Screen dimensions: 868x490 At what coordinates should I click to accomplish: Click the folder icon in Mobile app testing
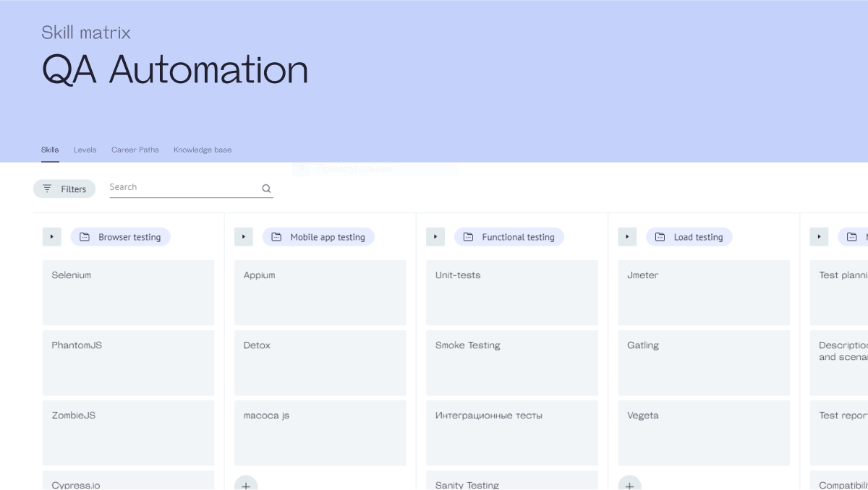[x=276, y=237]
